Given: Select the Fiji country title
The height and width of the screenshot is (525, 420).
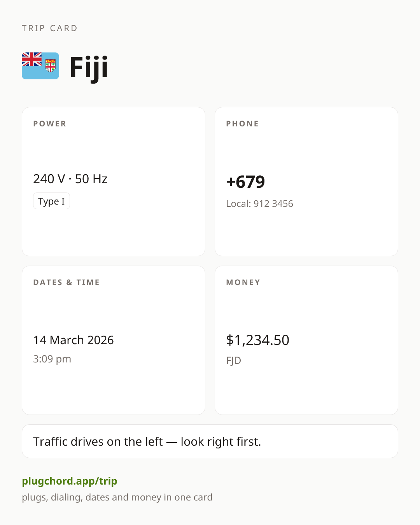Looking at the screenshot, I should (89, 68).
